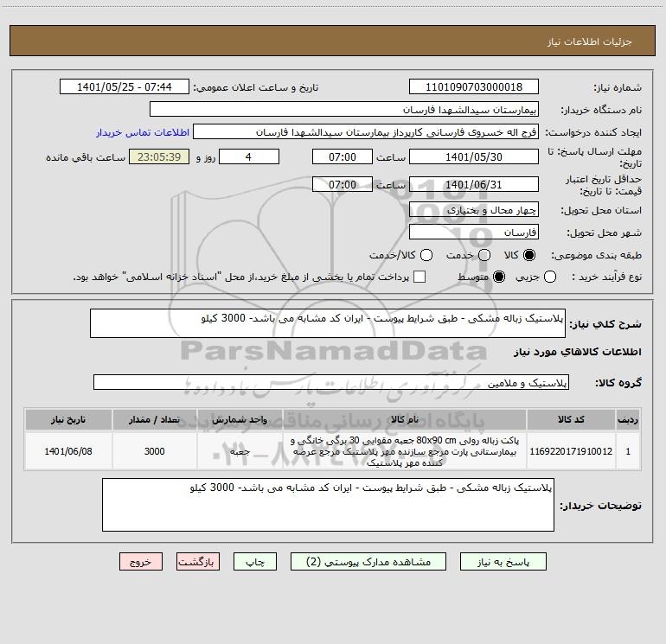Click the جزئیات اطلاعات نیاز page title
666x644 pixels.
590,41
